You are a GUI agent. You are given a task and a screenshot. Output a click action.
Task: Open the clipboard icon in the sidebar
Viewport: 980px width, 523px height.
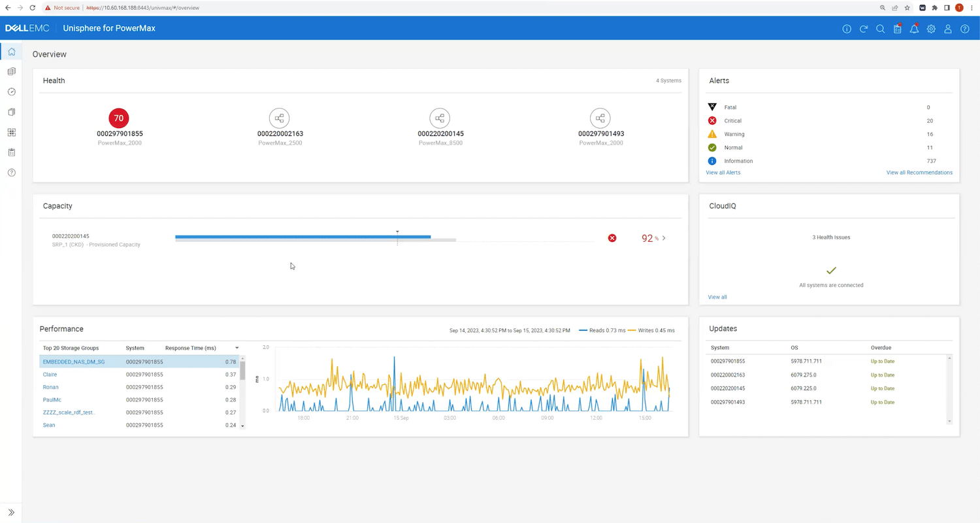coord(11,152)
